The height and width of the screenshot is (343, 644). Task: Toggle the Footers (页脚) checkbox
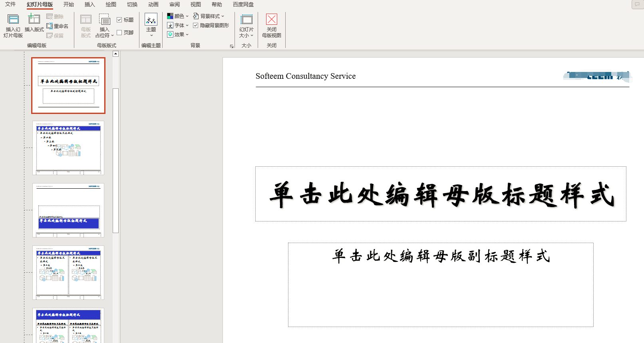[119, 32]
